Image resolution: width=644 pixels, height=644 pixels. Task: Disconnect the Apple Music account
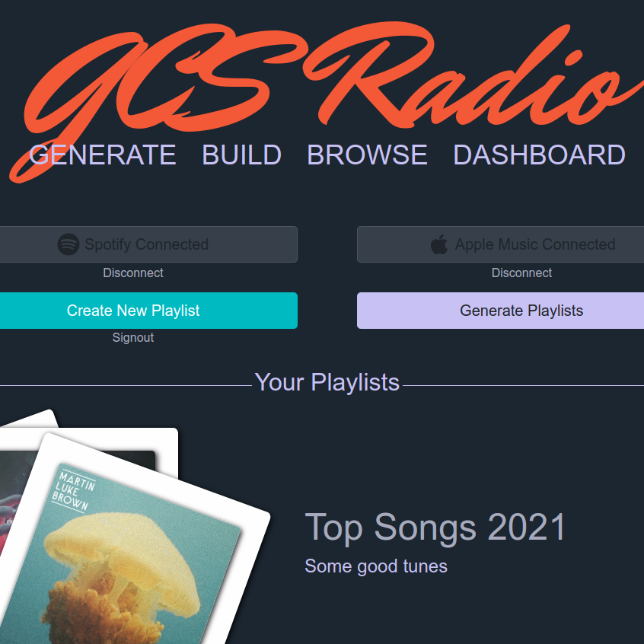click(521, 273)
